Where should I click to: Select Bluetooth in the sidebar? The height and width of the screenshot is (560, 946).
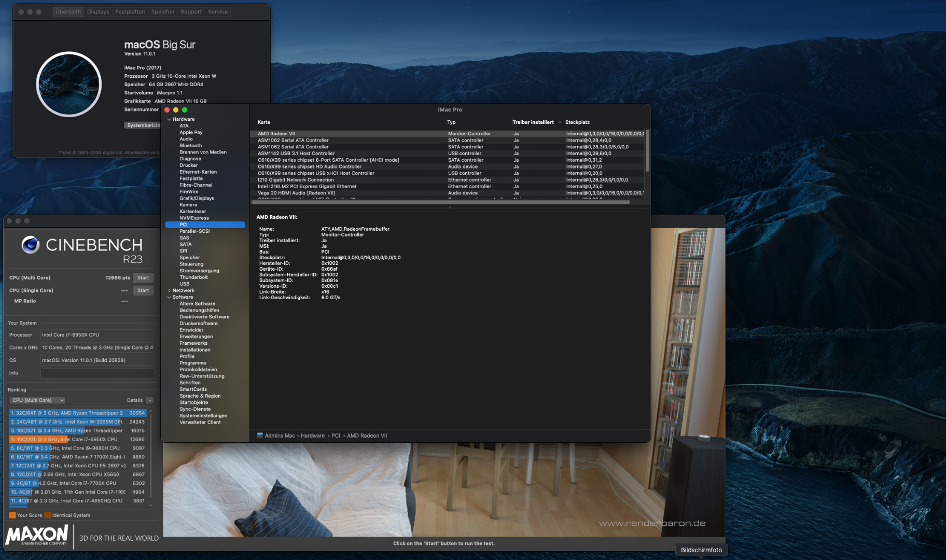pos(191,146)
